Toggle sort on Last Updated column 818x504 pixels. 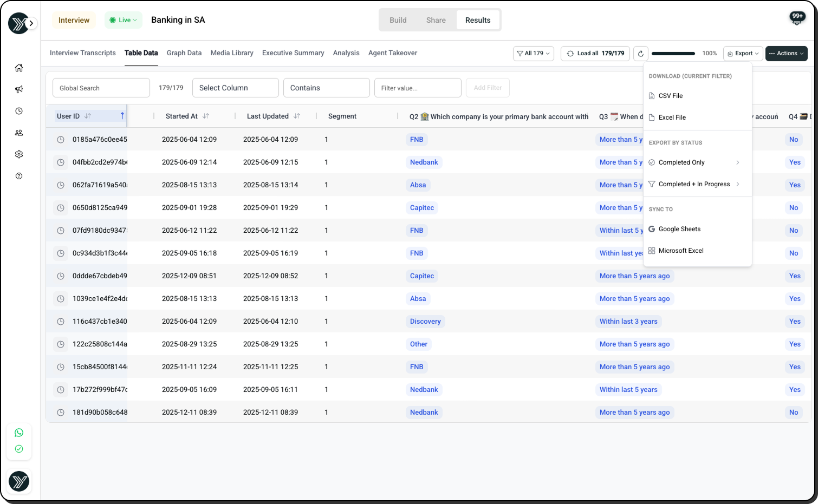297,116
